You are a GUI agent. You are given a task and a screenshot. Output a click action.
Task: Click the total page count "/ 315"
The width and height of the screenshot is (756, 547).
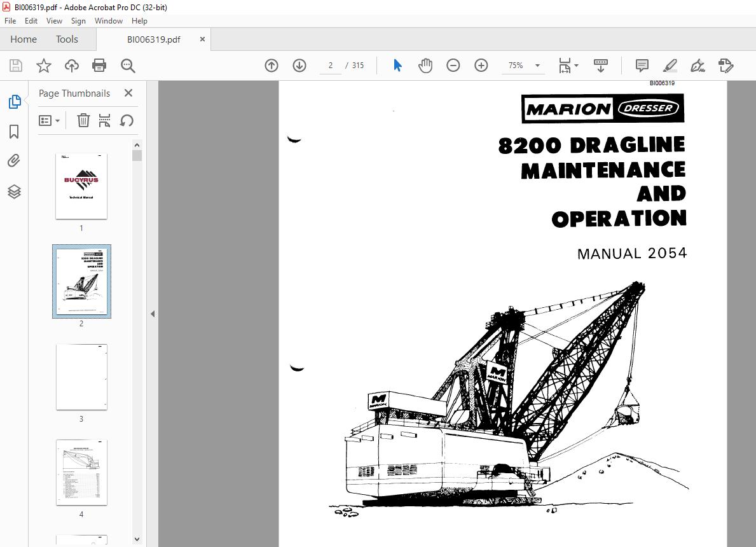[355, 66]
